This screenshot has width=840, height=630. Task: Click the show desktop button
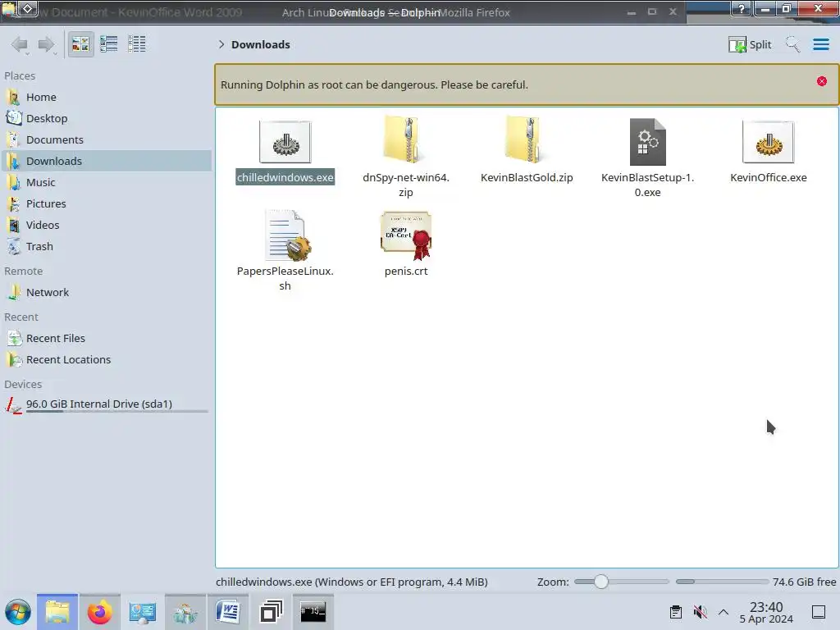click(x=818, y=612)
